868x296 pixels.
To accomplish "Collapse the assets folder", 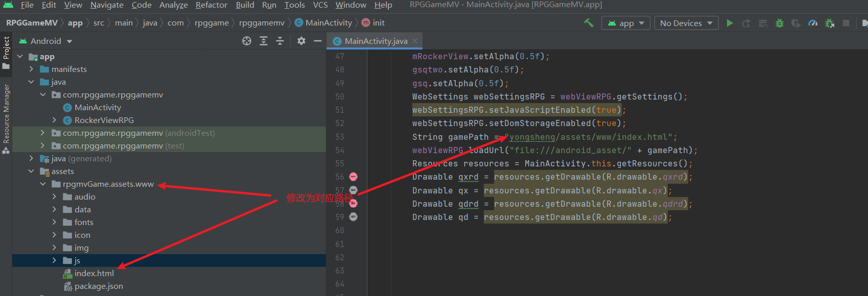I will (x=31, y=171).
